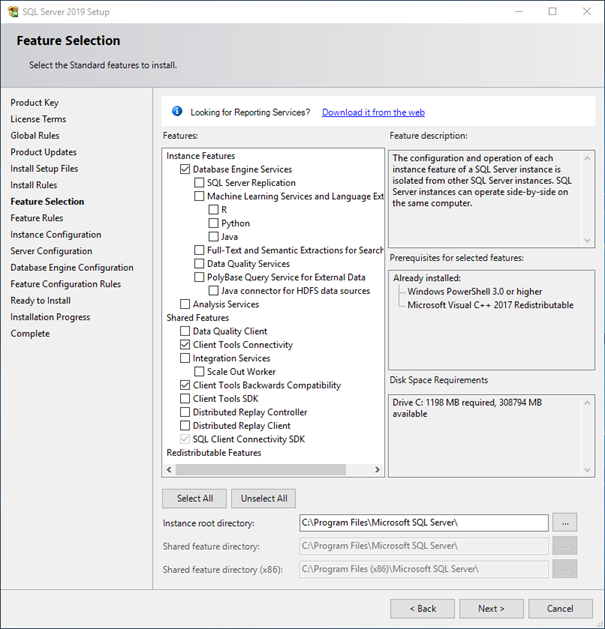Image resolution: width=605 pixels, height=629 pixels.
Task: Click the features list right scroll arrow
Action: pos(377,469)
